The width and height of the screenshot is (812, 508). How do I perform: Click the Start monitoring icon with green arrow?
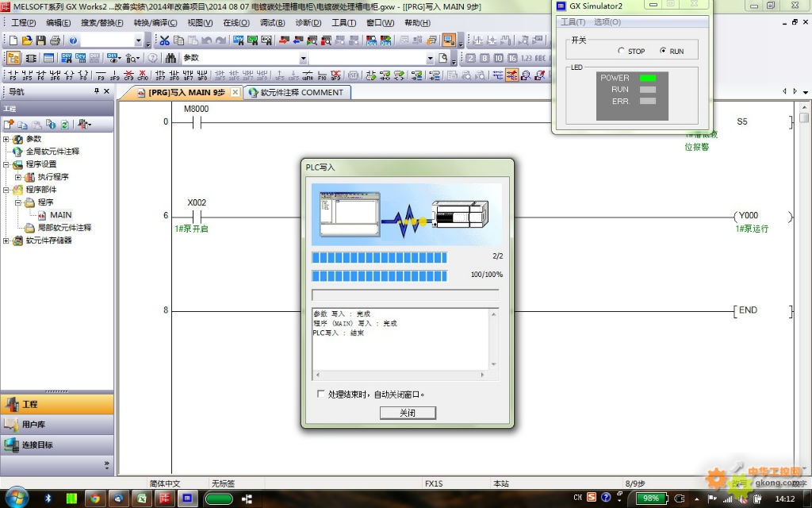pos(312,40)
